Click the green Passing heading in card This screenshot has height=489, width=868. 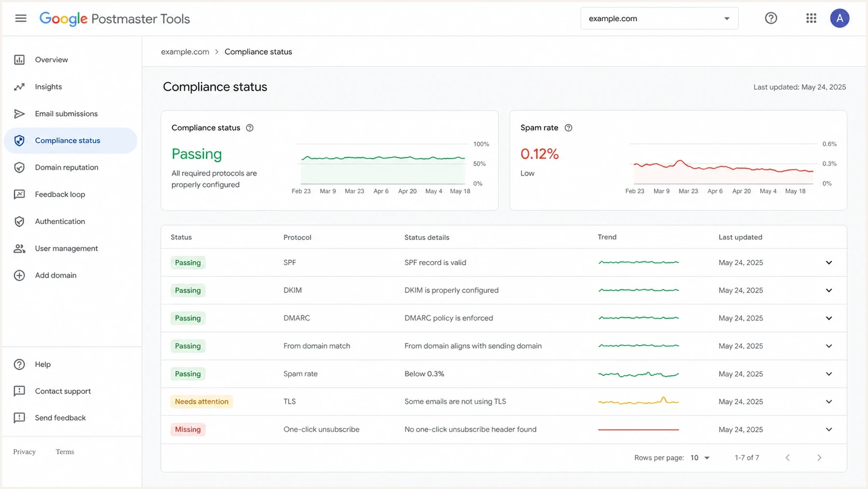[x=197, y=154]
